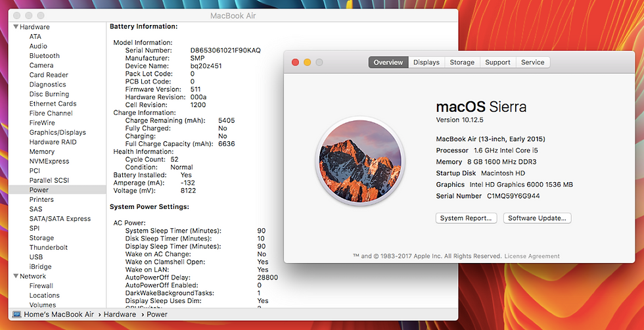This screenshot has height=330, width=644.
Task: Click the Battery Information heading
Action: point(144,26)
